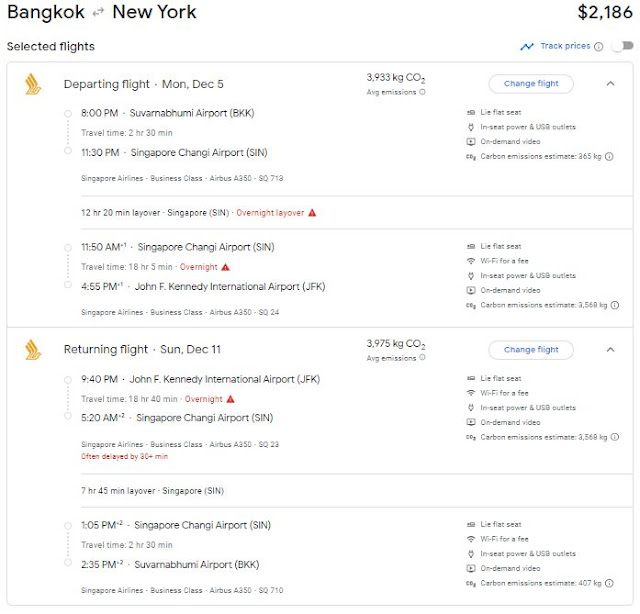640x614 pixels.
Task: Toggle the Track prices switch
Action: (623, 46)
